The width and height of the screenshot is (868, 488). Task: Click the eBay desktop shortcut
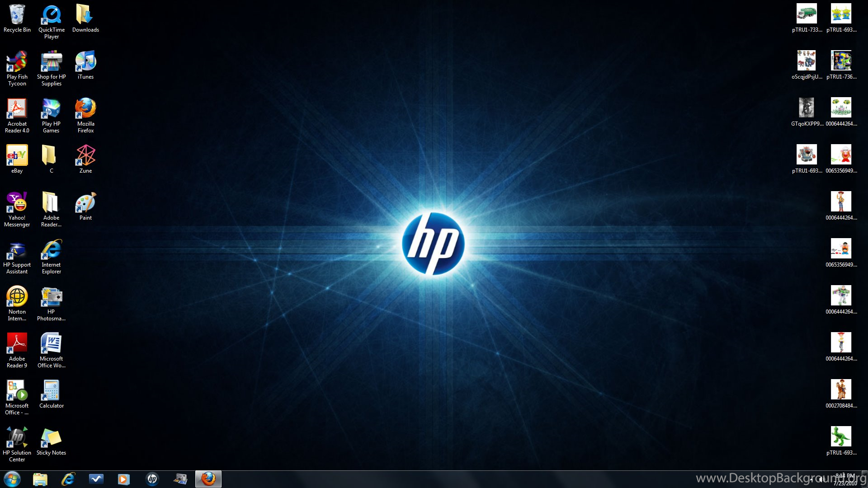(17, 159)
